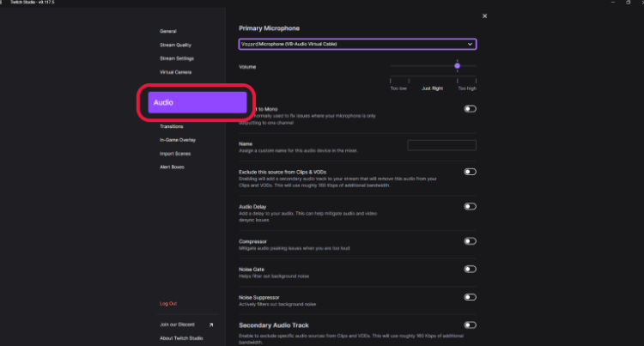Toggle Exclude this source from Clips & VODs
644x346 pixels.
[x=470, y=172]
